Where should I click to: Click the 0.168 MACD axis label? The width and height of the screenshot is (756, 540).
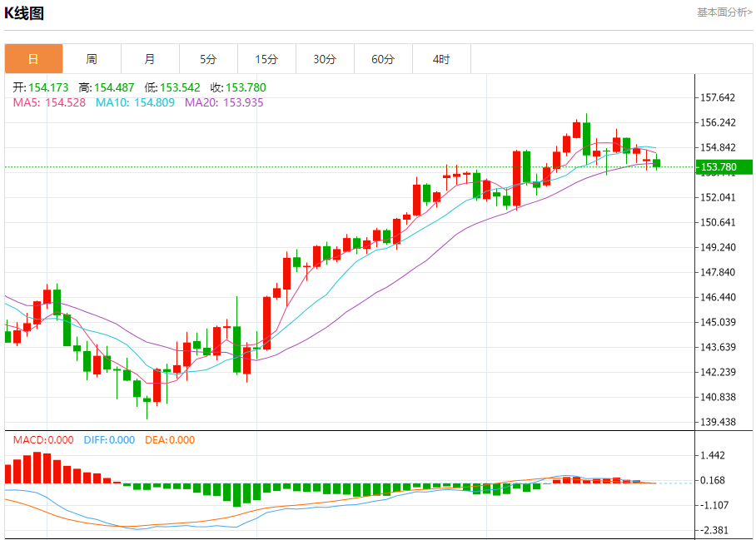point(712,480)
